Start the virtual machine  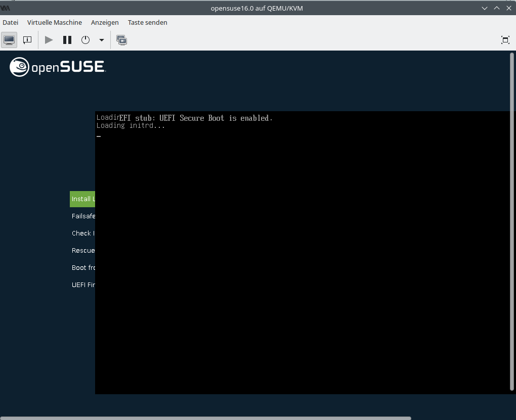coord(49,40)
